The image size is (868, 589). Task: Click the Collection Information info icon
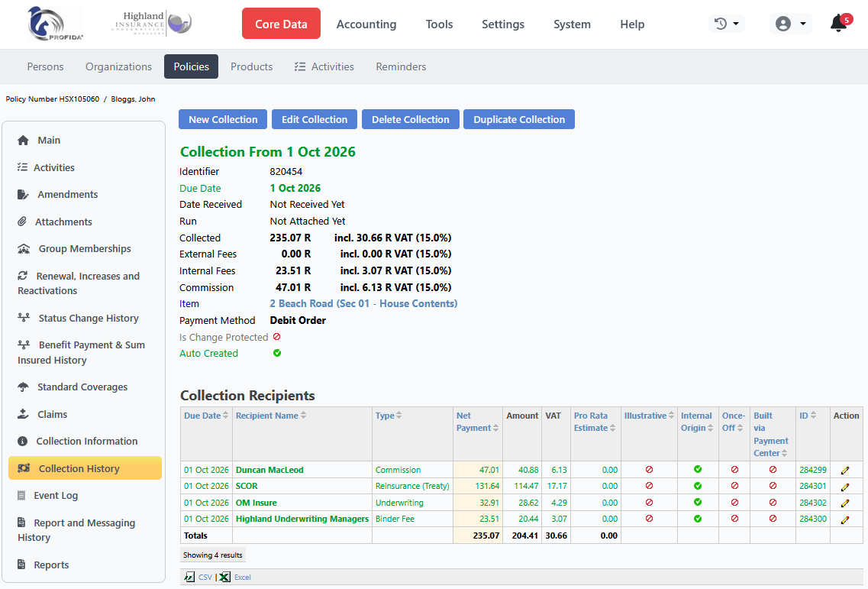coord(23,441)
